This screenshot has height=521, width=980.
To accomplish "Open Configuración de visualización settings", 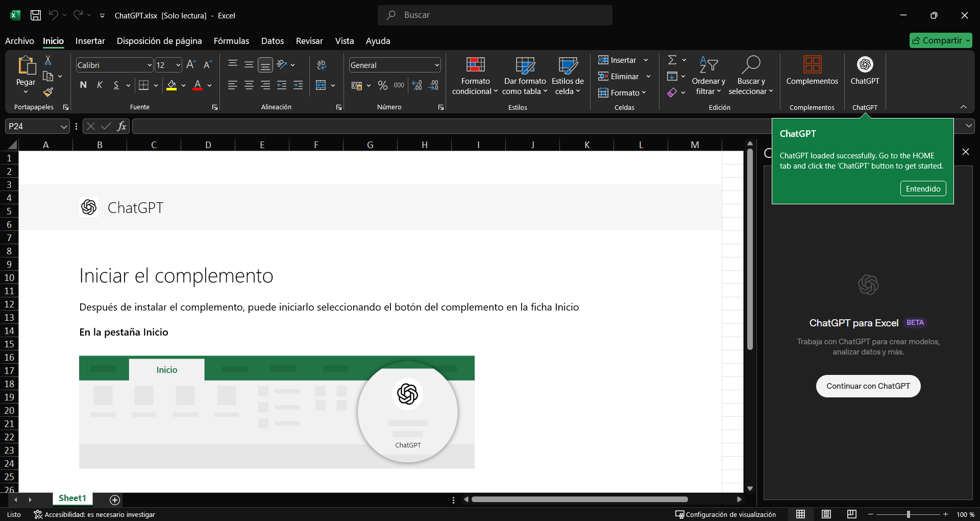I will click(x=725, y=514).
